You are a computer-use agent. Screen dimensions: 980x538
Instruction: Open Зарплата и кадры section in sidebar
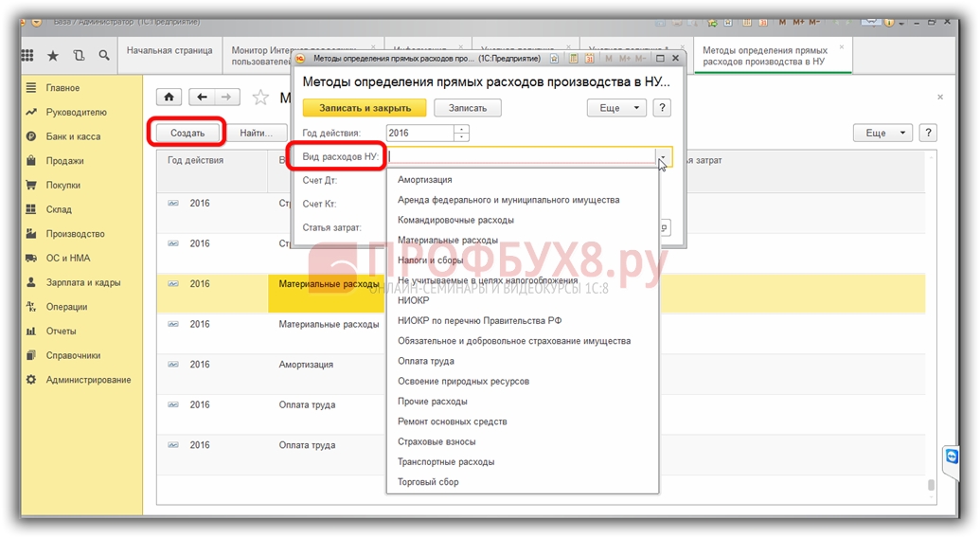(x=82, y=282)
